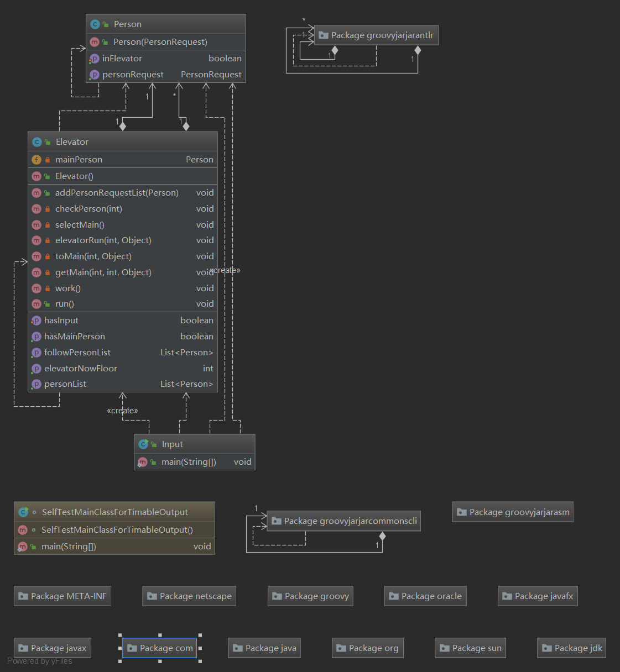The height and width of the screenshot is (672, 620).
Task: Click the red lock icon beside checkPerson(int)
Action: click(48, 209)
